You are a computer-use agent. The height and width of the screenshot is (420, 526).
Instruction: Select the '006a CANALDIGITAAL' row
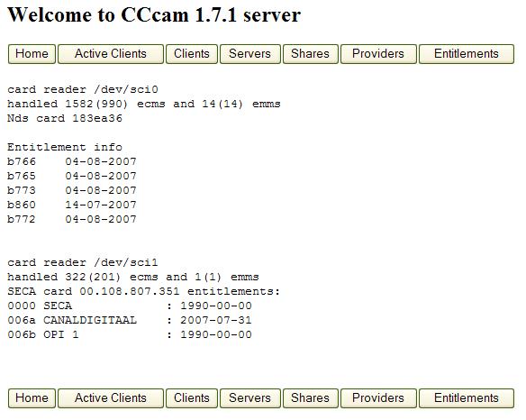click(x=130, y=320)
